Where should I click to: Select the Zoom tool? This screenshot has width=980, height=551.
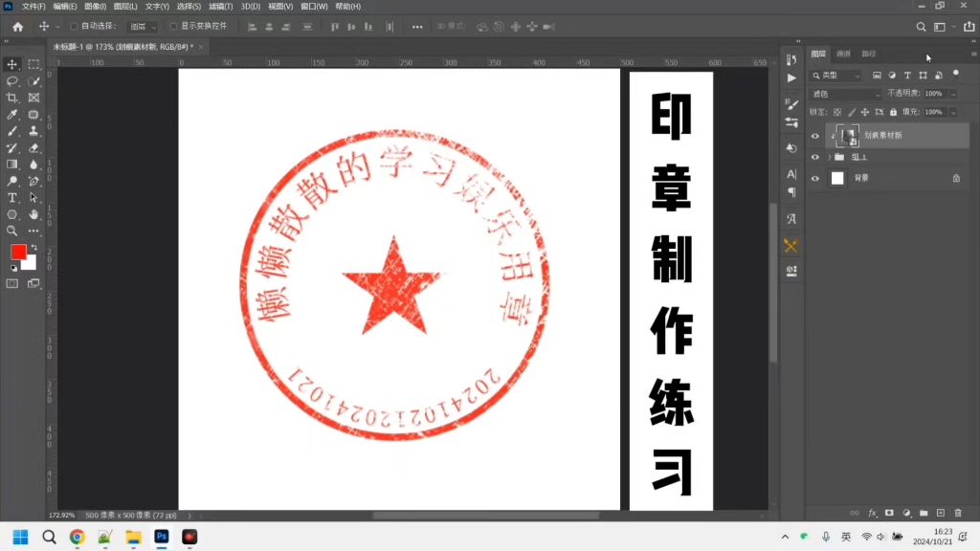coord(11,231)
